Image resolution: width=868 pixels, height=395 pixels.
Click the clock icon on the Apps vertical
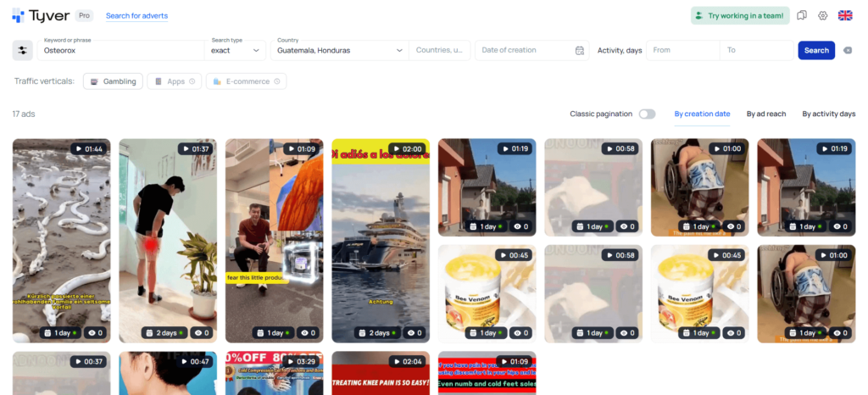coord(192,81)
